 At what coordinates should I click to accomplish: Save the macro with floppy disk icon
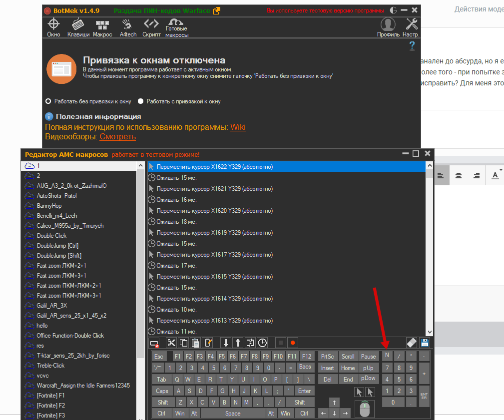(425, 343)
